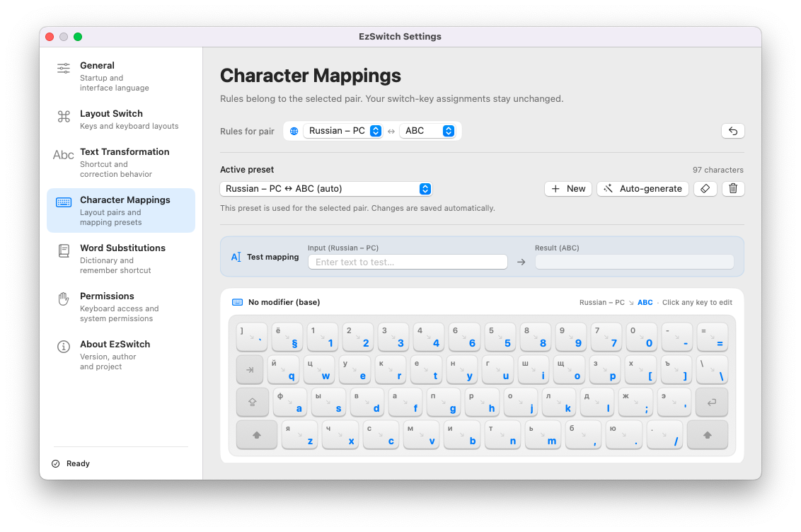Viewport: 801px width, 532px height.
Task: Click the swap arrows between layouts
Action: (x=391, y=131)
